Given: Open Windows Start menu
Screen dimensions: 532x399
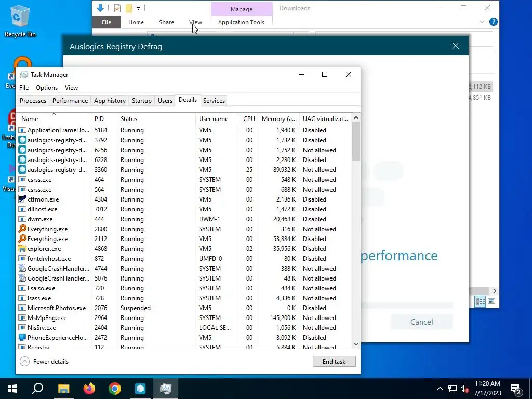Looking at the screenshot, I should (x=12, y=389).
